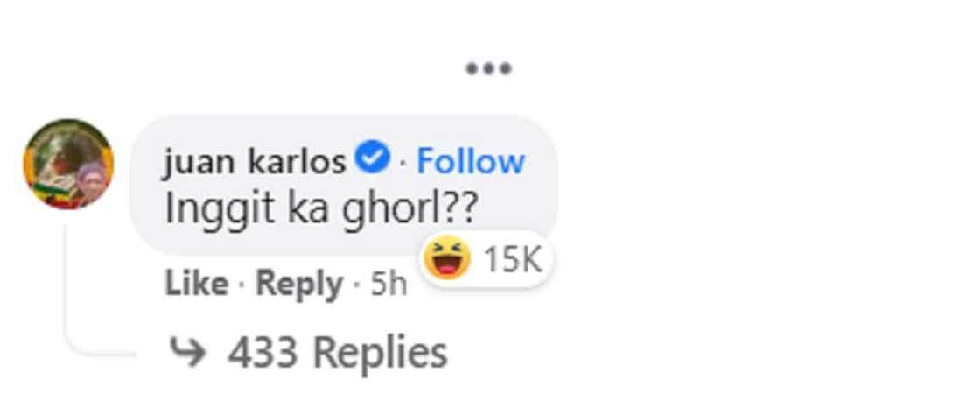The image size is (980, 401).
Task: Click the thread connector line below avatar
Action: (66, 289)
